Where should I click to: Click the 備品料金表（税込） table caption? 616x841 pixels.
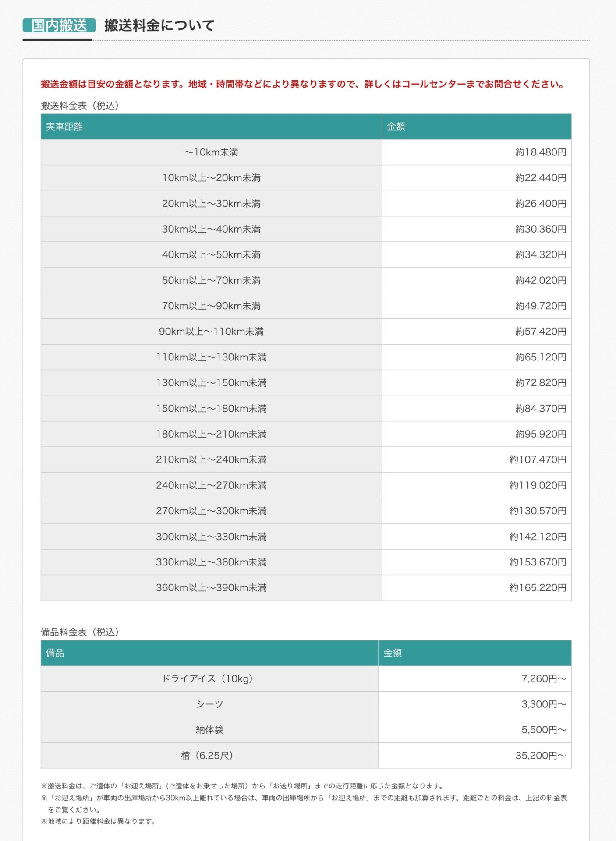point(80,632)
